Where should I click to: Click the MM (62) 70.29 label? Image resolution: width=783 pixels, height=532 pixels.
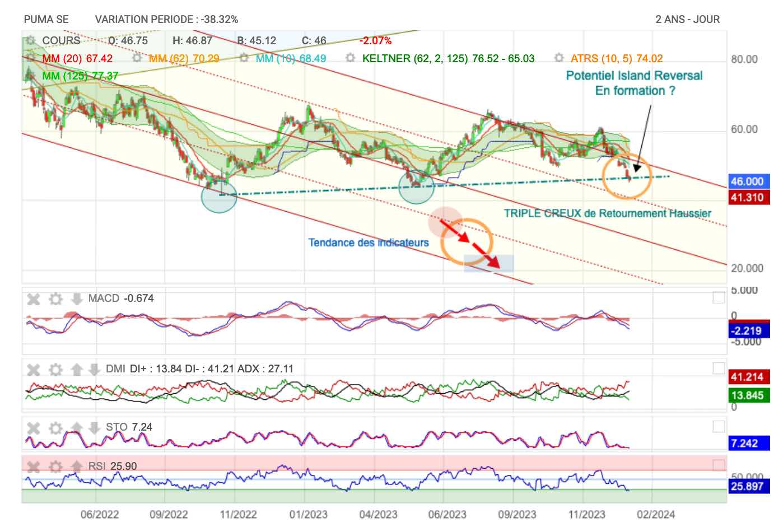coord(184,58)
